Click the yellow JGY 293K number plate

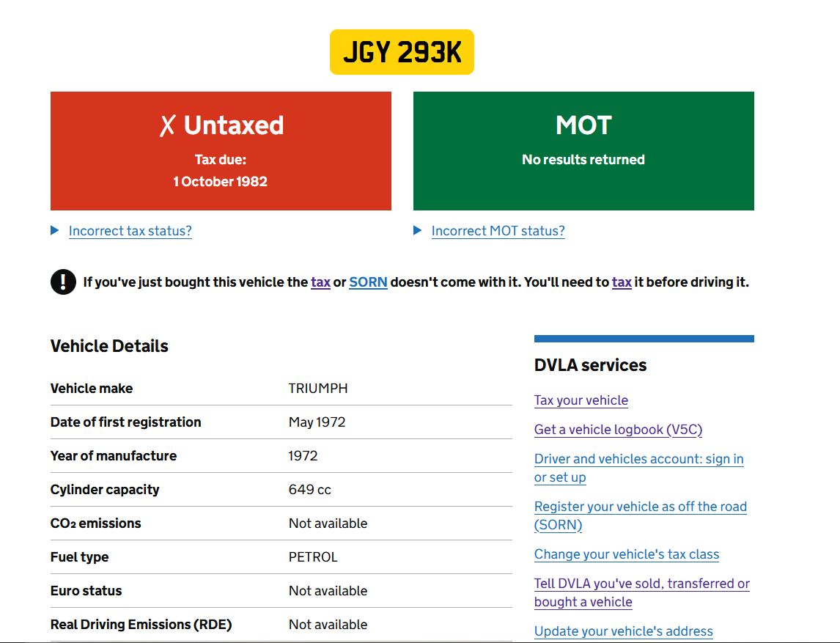pos(402,52)
